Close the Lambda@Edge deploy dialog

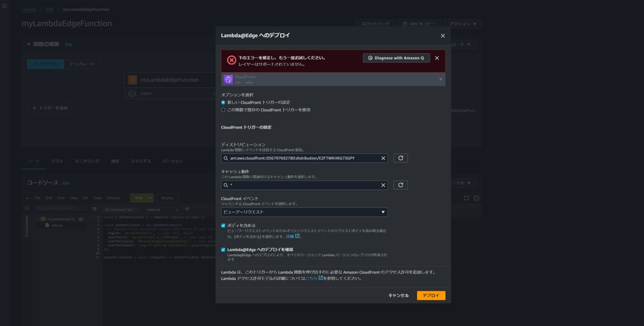pos(443,35)
